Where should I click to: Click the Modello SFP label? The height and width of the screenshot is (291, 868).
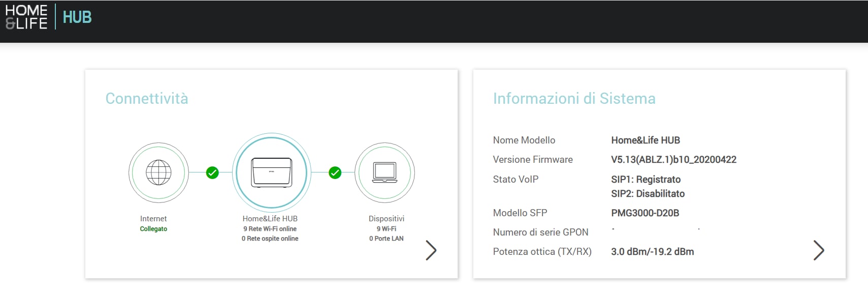[x=520, y=213]
